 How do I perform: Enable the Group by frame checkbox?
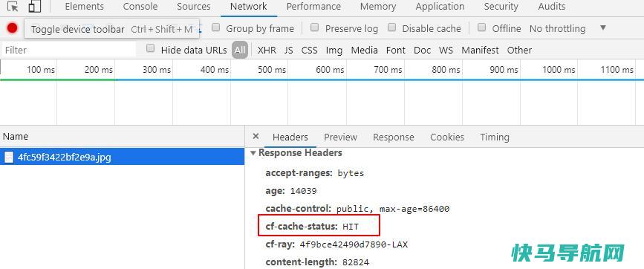pos(216,28)
